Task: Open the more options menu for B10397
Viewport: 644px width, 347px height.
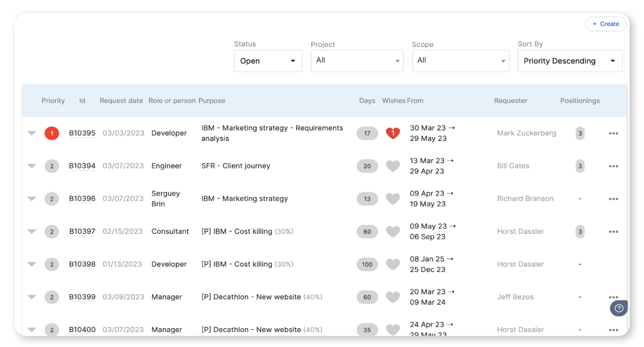Action: click(613, 232)
